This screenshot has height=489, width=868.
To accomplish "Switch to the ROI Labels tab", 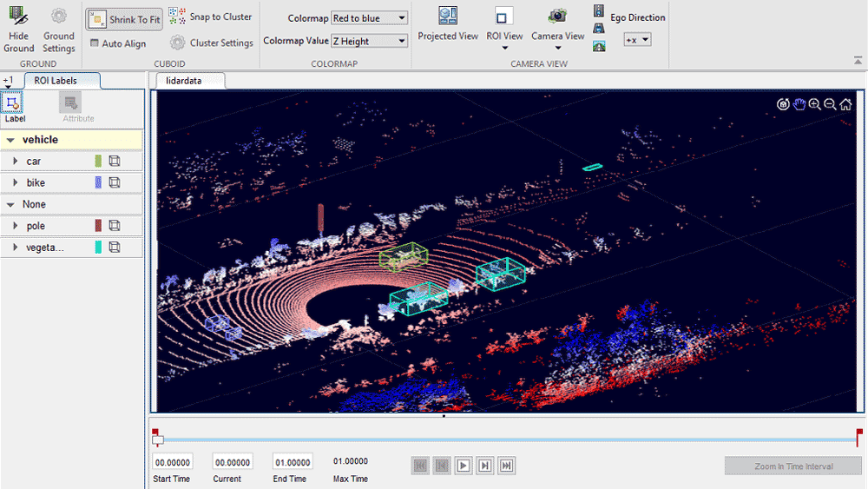I will coord(56,81).
